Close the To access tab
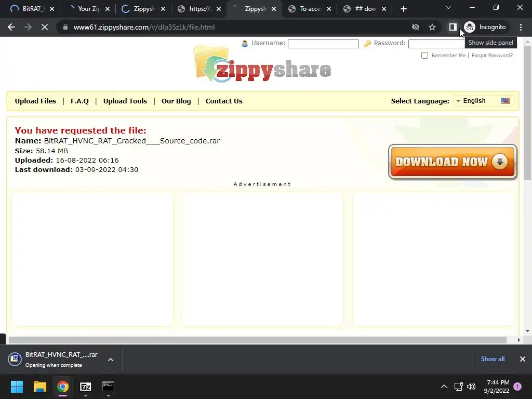532x399 pixels. 329,9
